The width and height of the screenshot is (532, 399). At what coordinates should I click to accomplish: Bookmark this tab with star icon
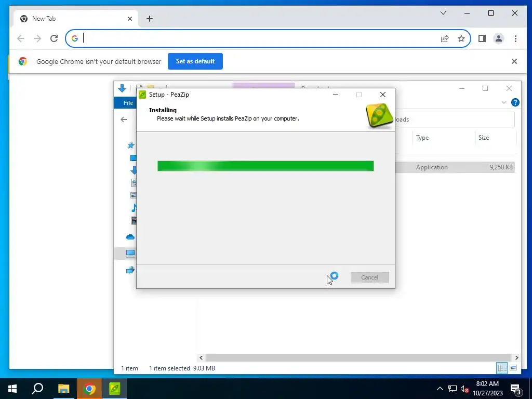pyautogui.click(x=461, y=38)
